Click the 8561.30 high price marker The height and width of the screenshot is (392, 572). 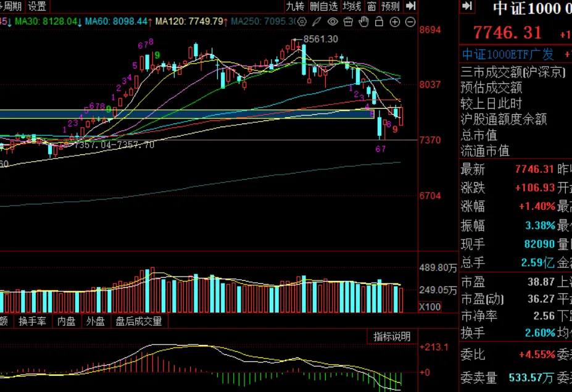320,39
